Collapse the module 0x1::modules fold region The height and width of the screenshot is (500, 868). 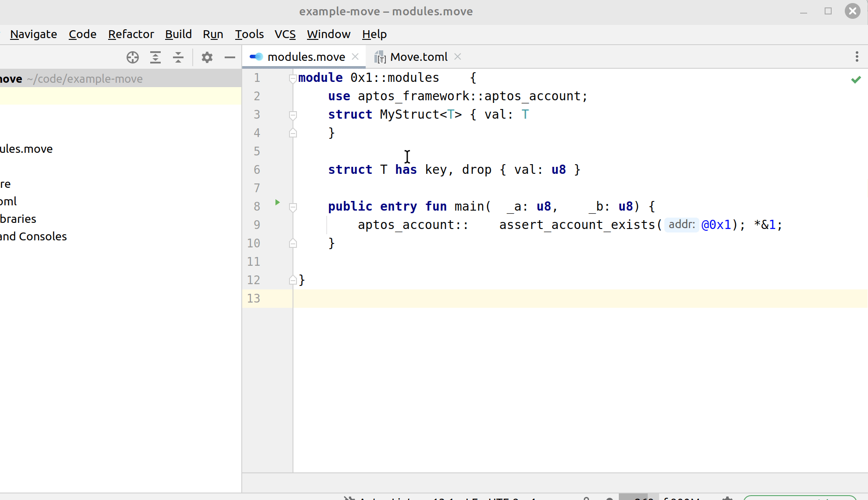coord(293,77)
